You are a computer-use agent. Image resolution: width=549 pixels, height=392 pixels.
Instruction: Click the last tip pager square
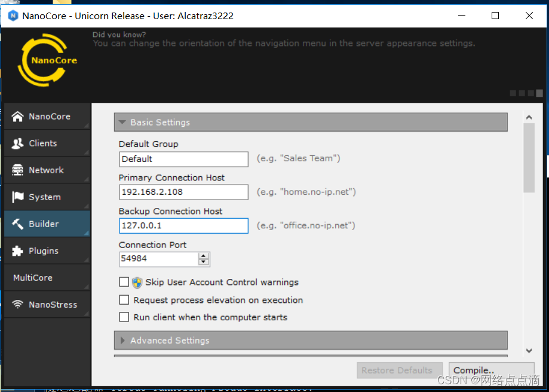click(x=539, y=93)
